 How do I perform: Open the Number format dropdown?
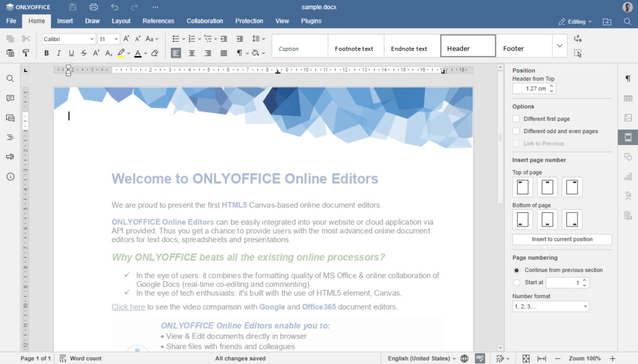[551, 306]
